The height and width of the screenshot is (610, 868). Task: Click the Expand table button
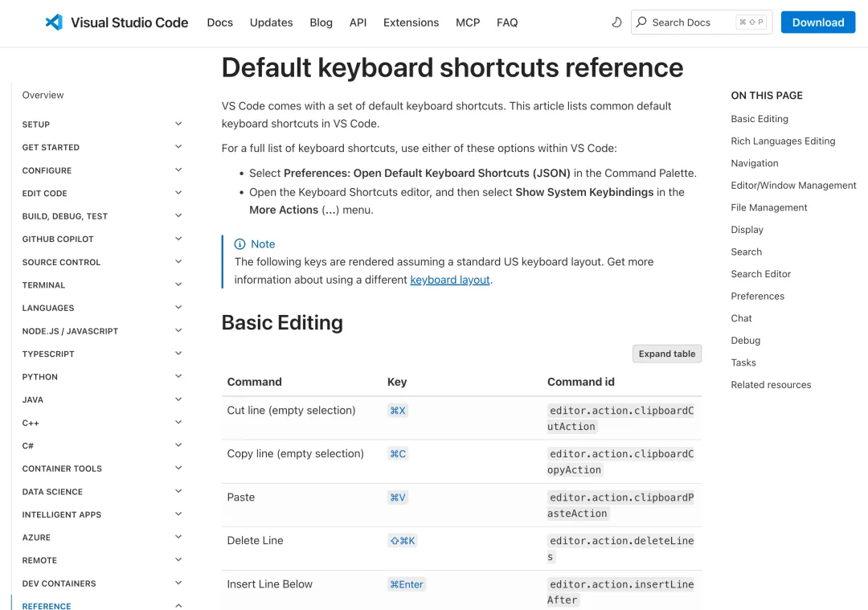(x=666, y=354)
